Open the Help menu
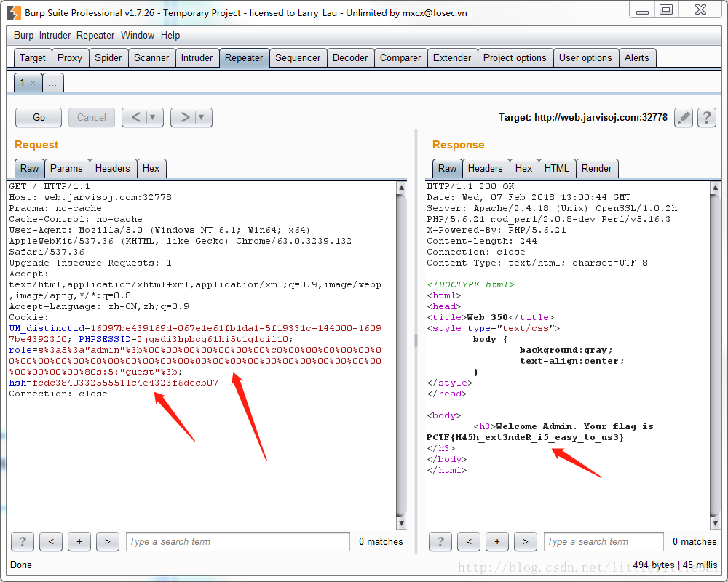The height and width of the screenshot is (582, 728). tap(170, 35)
